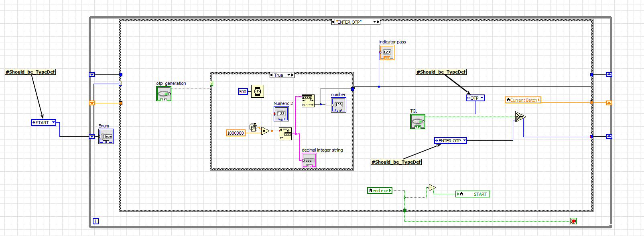The height and width of the screenshot is (236, 644).
Task: Expand the START enum constant dropdown
Action: tap(53, 123)
